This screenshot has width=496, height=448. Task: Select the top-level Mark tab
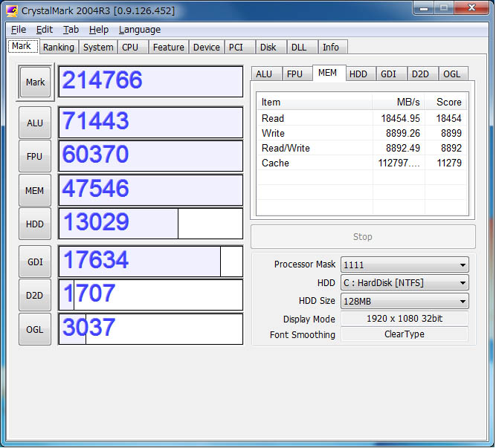[22, 46]
